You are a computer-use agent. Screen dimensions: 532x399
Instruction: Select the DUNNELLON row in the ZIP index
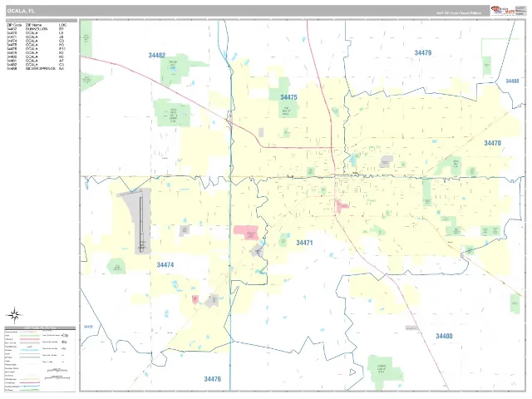[x=37, y=29]
